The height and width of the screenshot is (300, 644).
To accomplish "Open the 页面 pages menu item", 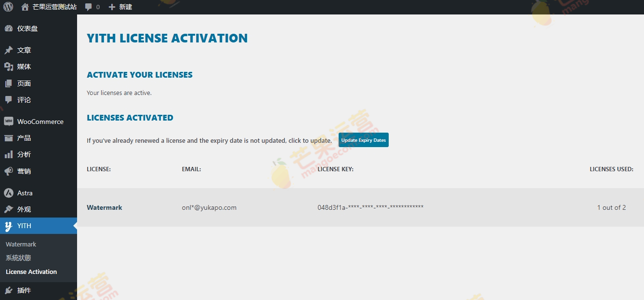I will 24,83.
